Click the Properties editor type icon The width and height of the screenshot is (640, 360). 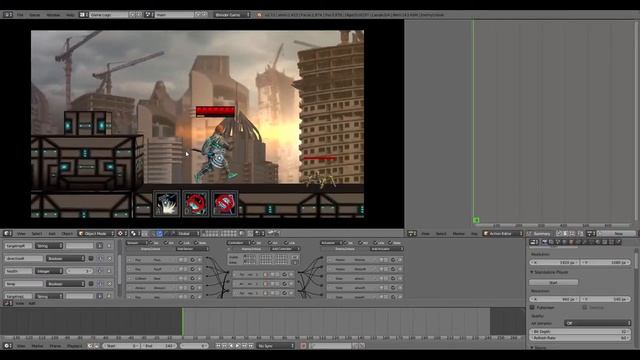[x=534, y=242]
